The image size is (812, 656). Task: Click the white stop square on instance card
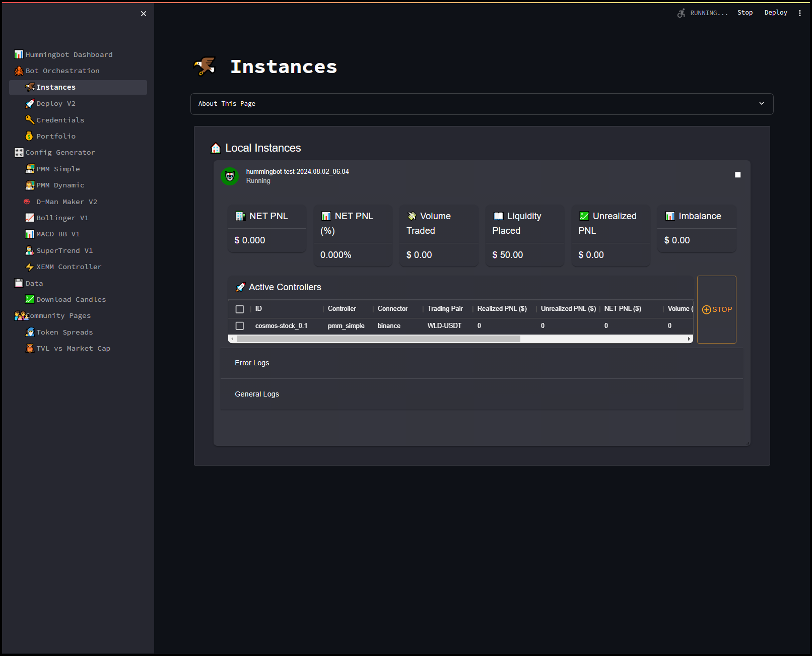click(737, 175)
